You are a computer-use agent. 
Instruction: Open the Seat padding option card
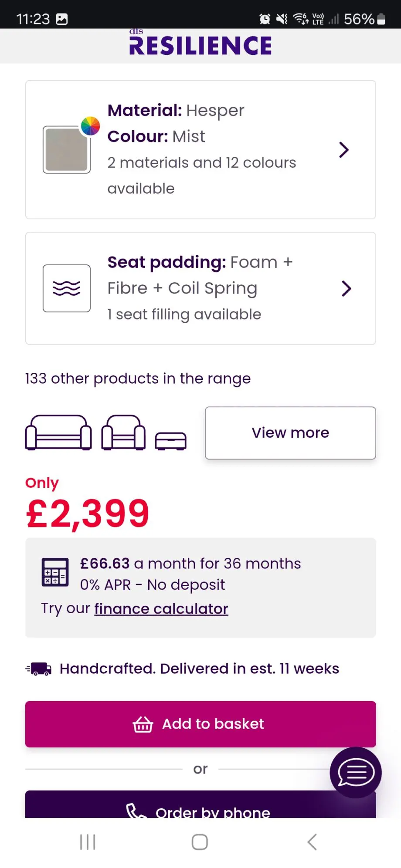click(200, 288)
